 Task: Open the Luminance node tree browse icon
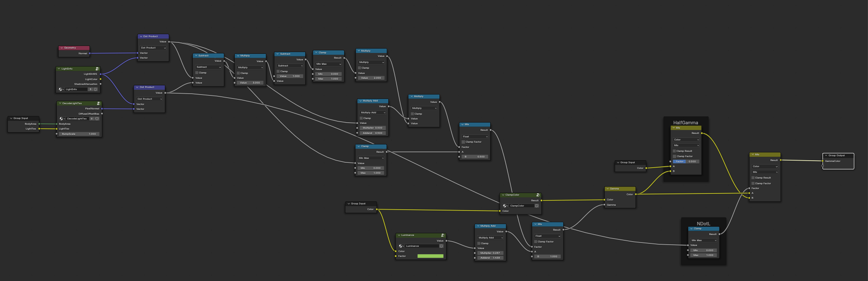(x=401, y=246)
